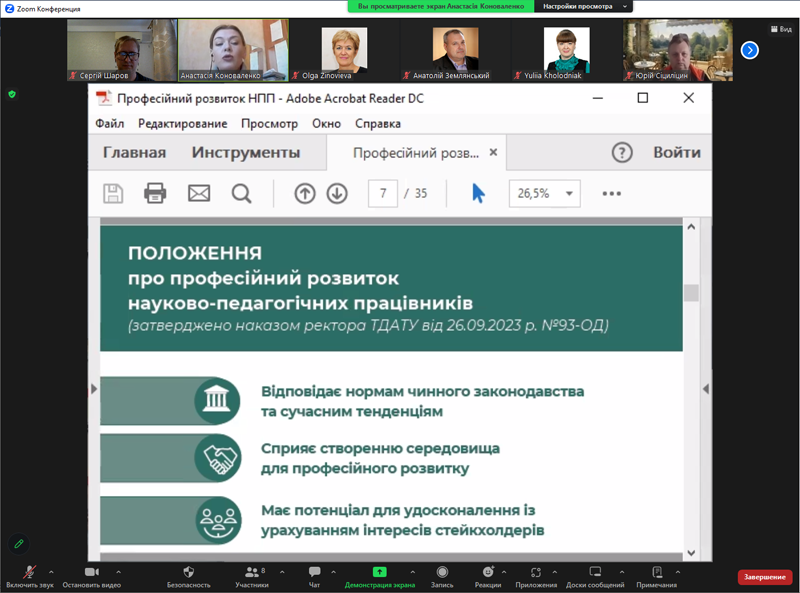Expand the right tools pane arrow
This screenshot has height=593, width=800.
[706, 389]
